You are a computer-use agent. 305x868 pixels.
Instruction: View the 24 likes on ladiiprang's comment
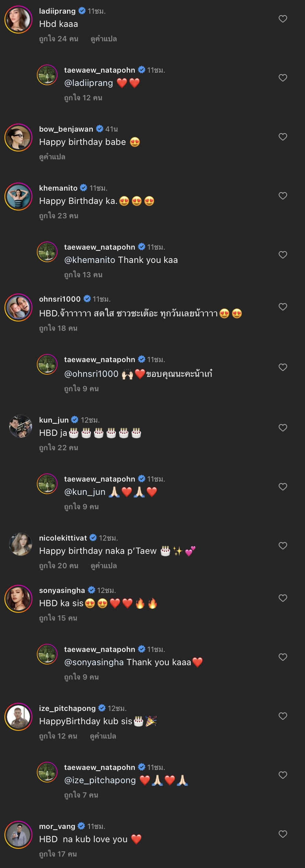[x=59, y=39]
